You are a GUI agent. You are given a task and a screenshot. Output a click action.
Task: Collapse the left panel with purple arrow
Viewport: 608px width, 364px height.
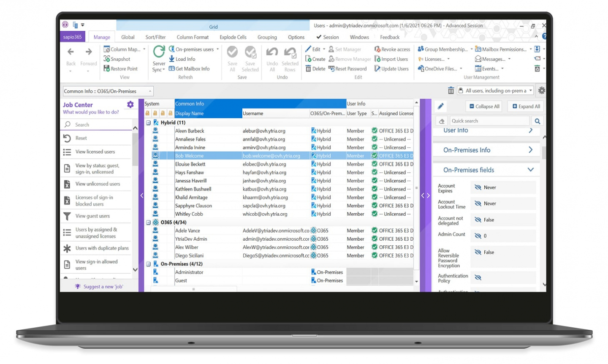pyautogui.click(x=141, y=196)
